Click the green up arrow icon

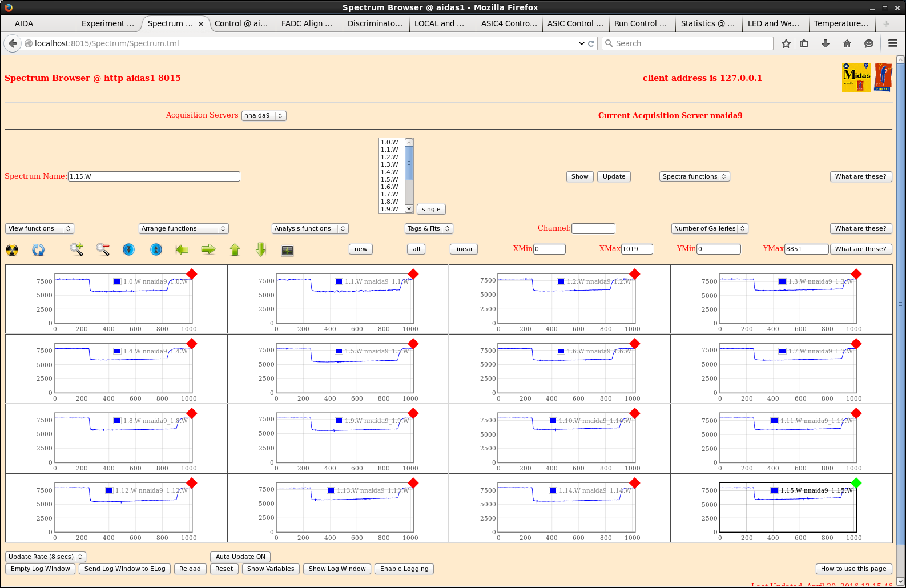[x=235, y=249]
